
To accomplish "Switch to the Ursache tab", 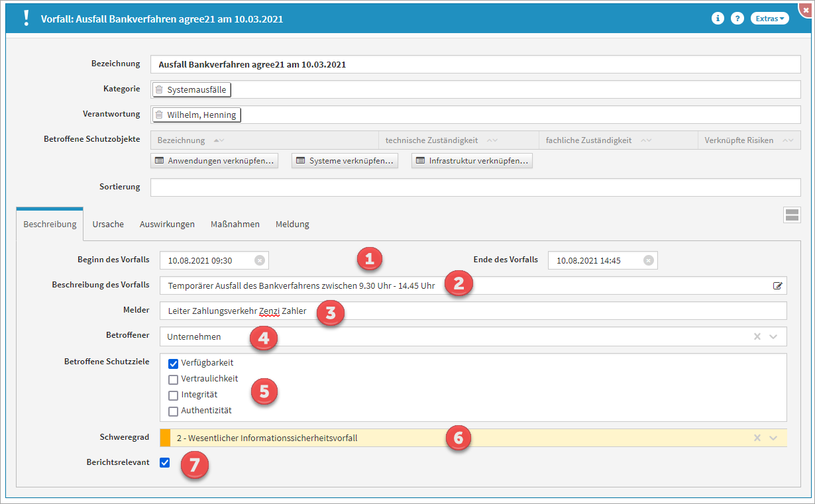I will tap(108, 224).
